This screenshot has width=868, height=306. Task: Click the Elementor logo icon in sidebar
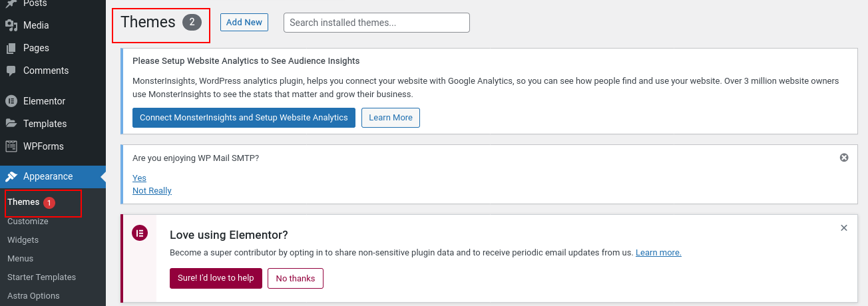[11, 101]
